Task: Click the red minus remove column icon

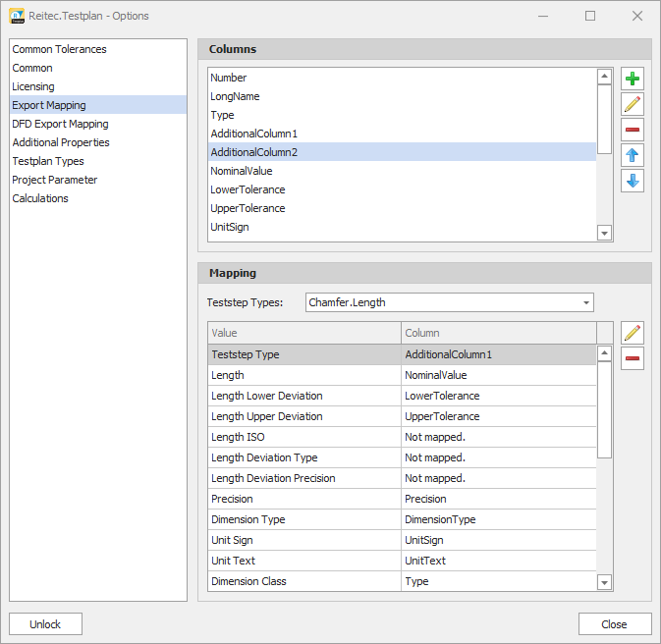Action: [x=633, y=131]
